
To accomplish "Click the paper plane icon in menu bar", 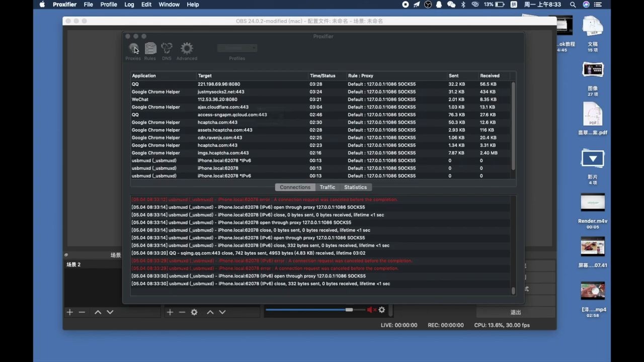I will [x=417, y=5].
